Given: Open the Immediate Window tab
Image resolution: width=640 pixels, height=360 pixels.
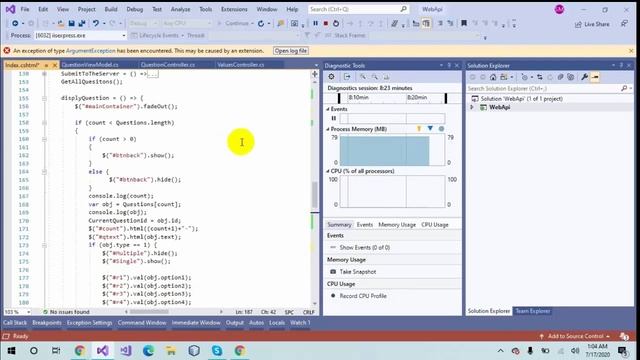Looking at the screenshot, I should click(x=196, y=322).
